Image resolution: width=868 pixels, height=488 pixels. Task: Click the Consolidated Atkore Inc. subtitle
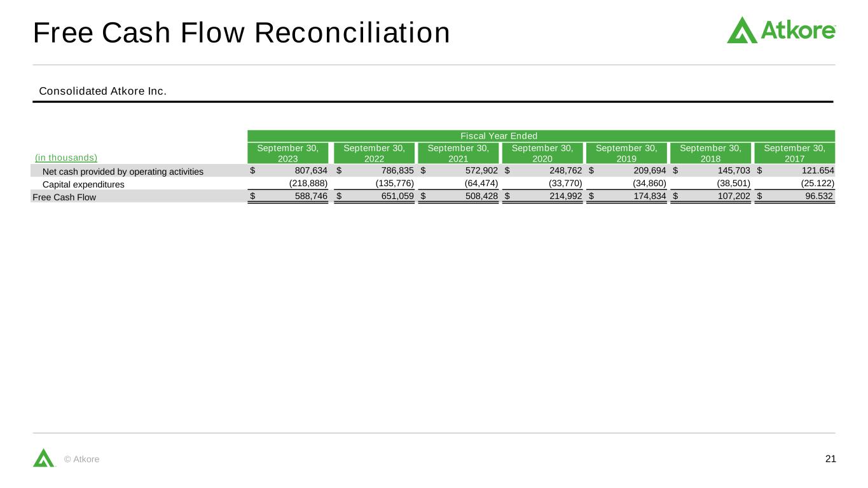click(x=103, y=91)
